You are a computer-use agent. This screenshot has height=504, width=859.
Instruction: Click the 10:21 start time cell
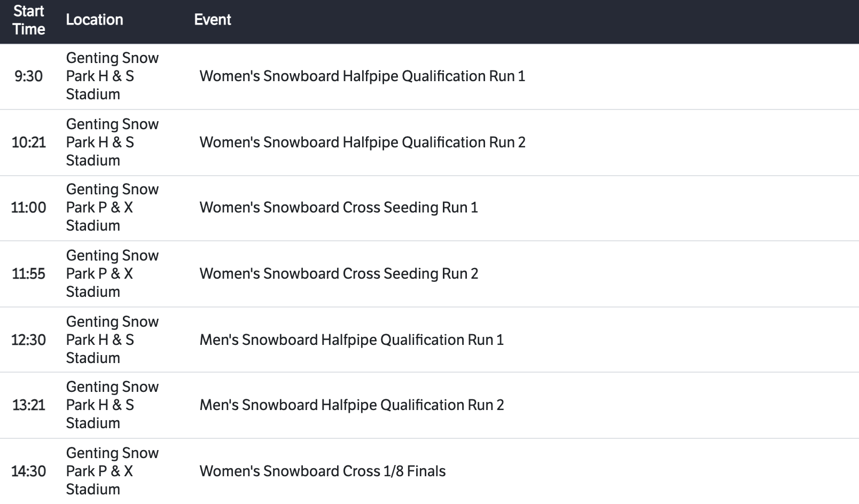[x=29, y=143]
